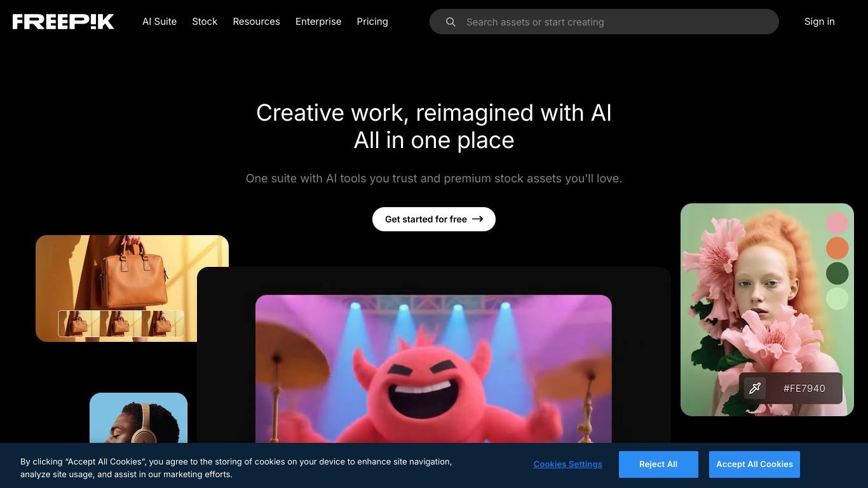Select the pink color swatch

coord(837,222)
